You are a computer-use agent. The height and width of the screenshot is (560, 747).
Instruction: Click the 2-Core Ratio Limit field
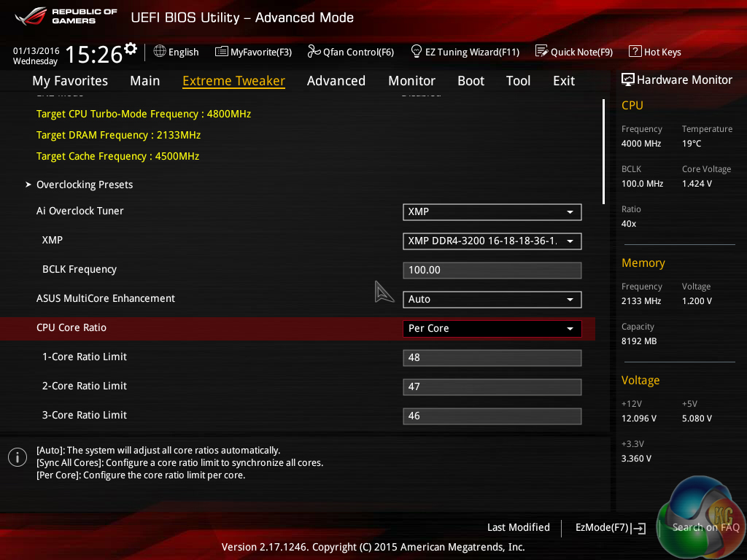point(492,387)
